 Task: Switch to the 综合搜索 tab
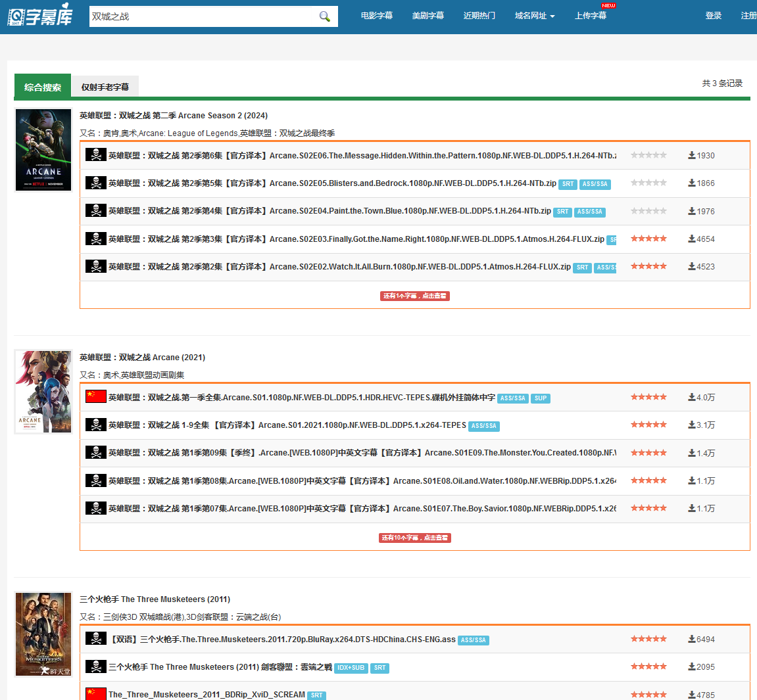[43, 87]
